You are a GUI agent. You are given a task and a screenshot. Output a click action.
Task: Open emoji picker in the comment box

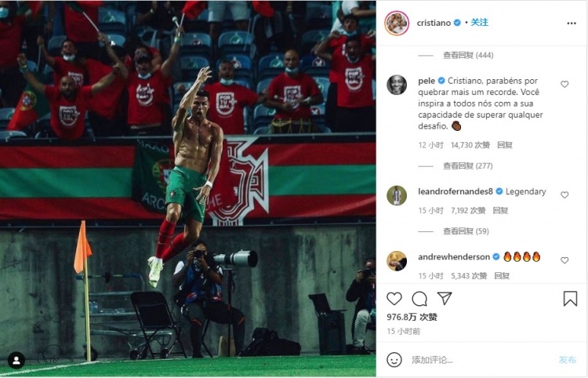[395, 359]
